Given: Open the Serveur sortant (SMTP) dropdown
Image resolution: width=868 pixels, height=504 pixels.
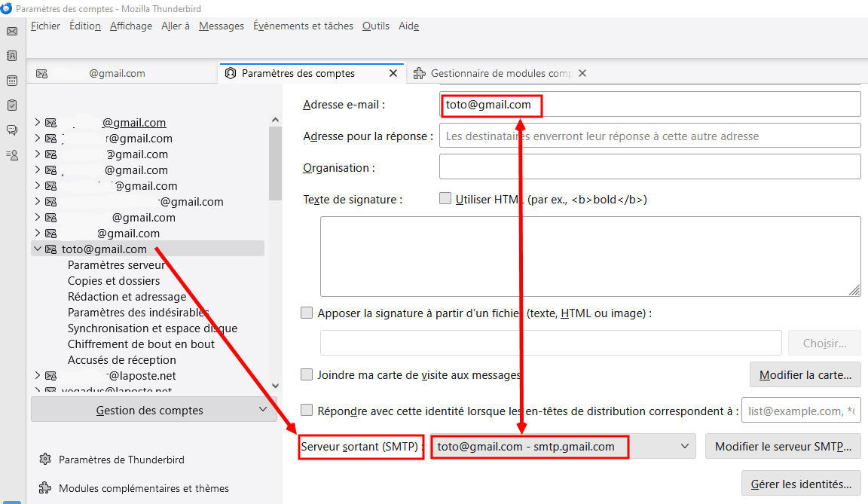Looking at the screenshot, I should tap(562, 447).
